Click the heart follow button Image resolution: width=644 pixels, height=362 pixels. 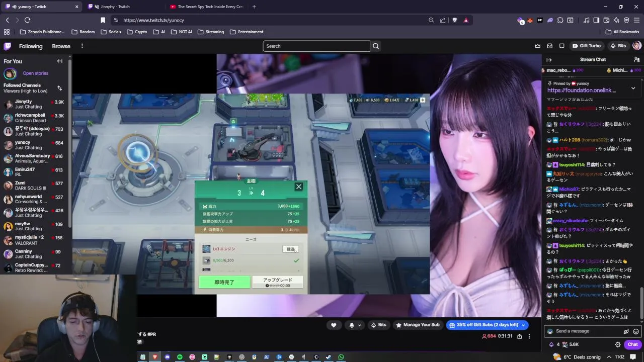click(333, 325)
